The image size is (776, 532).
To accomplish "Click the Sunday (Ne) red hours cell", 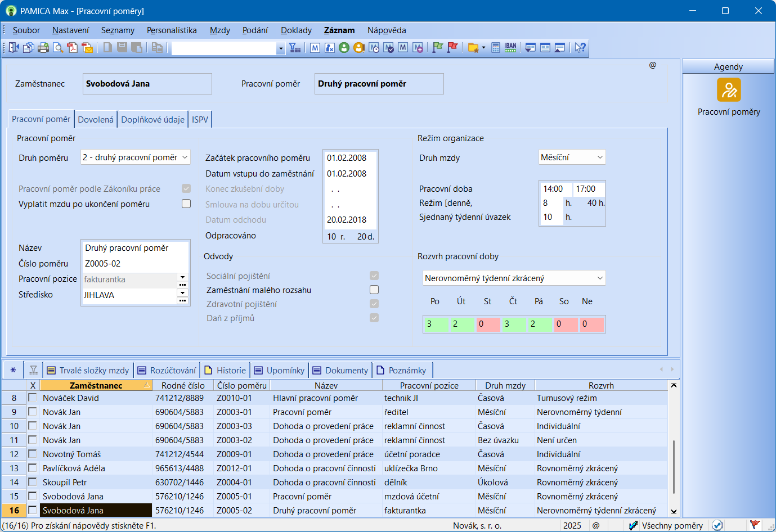I will pos(592,324).
